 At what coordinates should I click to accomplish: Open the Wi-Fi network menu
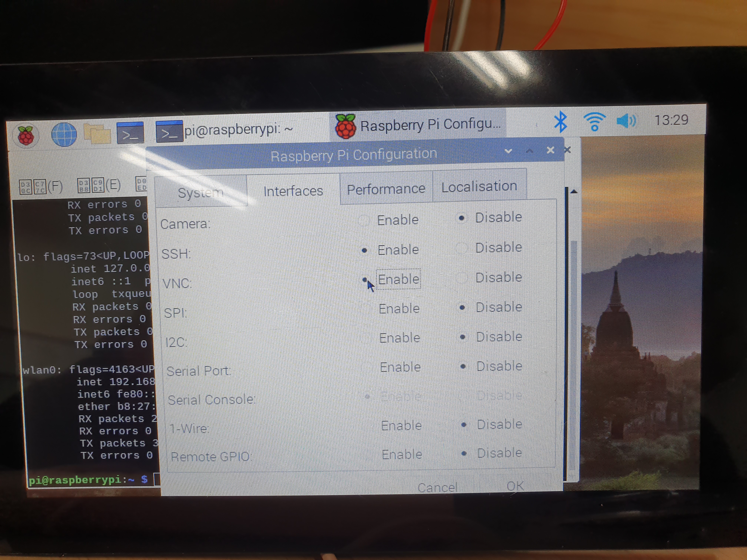[x=594, y=121]
